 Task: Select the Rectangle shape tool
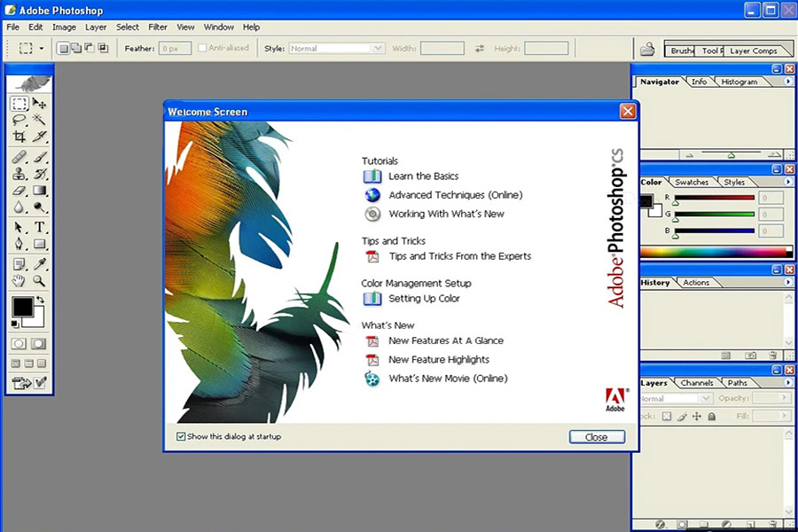click(x=39, y=244)
